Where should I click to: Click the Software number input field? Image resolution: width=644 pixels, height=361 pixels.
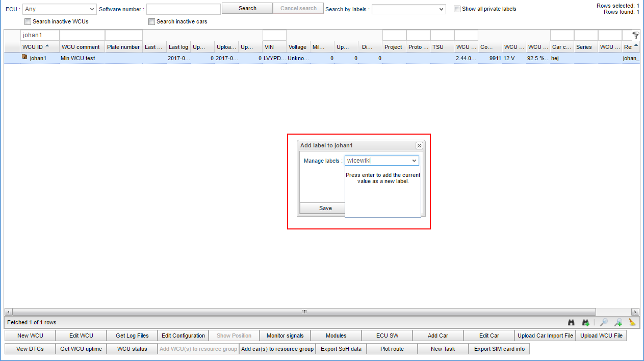tap(183, 9)
